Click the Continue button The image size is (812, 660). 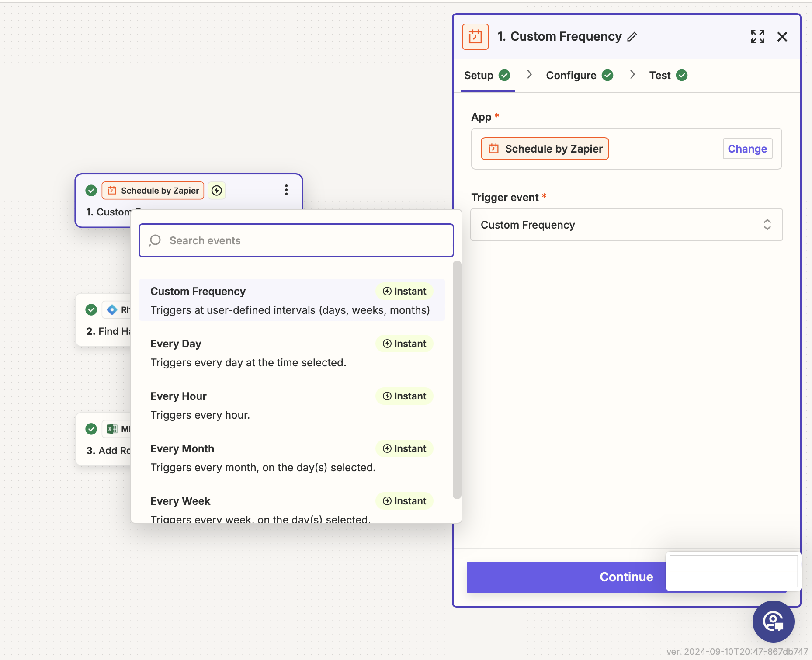point(627,577)
